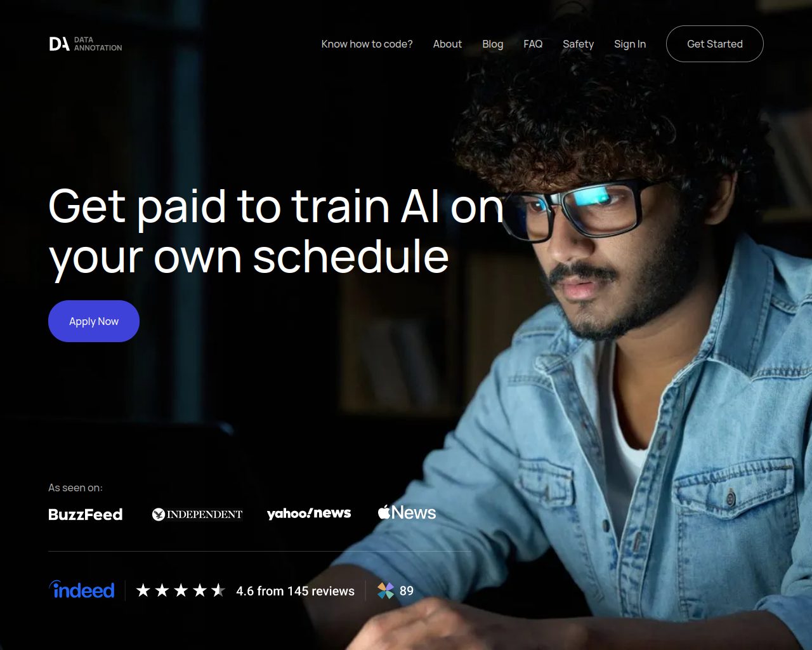This screenshot has width=812, height=650.
Task: Navigate to the FAQ page
Action: point(533,44)
